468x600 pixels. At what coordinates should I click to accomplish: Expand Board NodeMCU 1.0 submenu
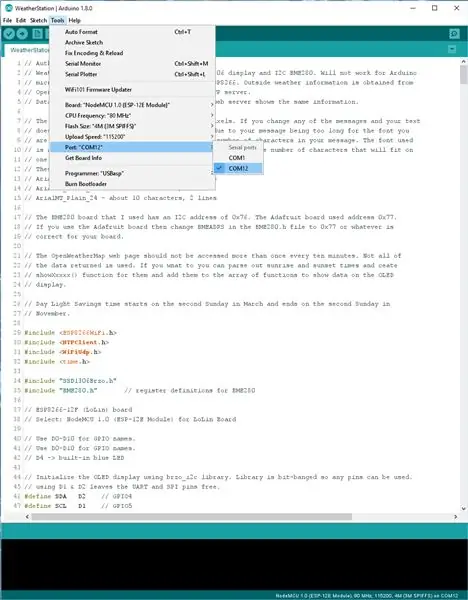132,105
